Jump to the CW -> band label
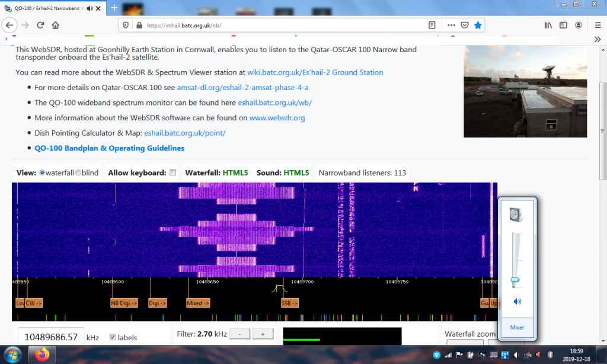This screenshot has height=364, width=607. (34, 303)
